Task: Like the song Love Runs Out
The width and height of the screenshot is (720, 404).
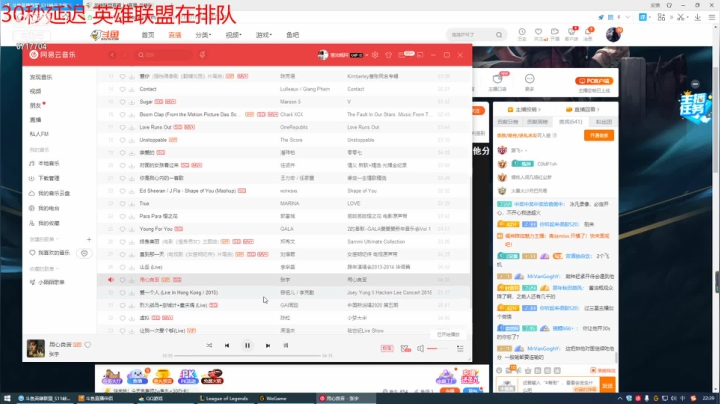Action: 123,127
